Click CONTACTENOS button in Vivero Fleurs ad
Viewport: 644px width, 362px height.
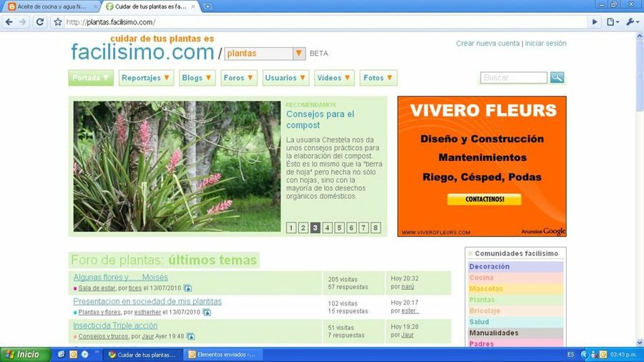pyautogui.click(x=484, y=199)
